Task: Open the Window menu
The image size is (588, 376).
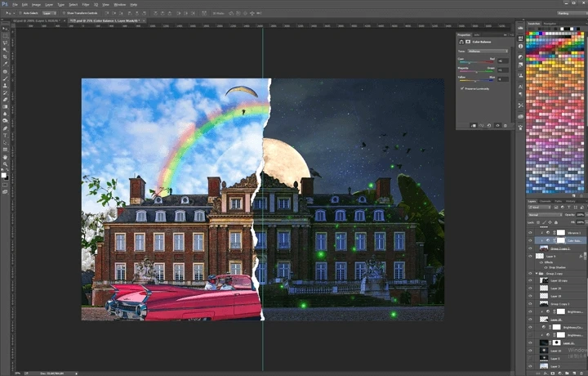Action: click(x=119, y=5)
